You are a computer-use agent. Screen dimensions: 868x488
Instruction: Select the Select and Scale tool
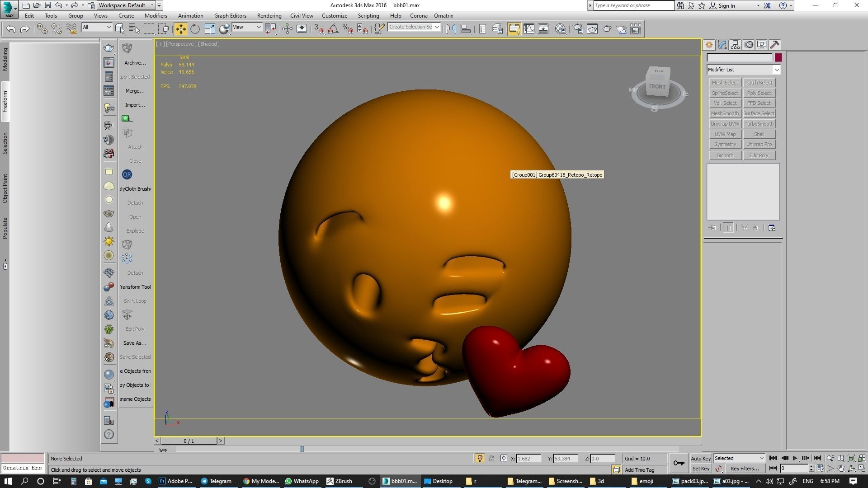coord(210,29)
